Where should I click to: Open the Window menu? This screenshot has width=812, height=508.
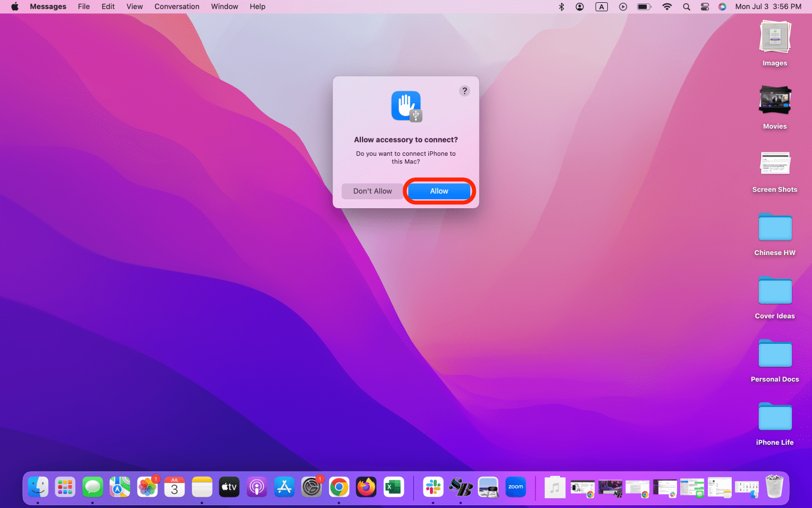pyautogui.click(x=224, y=7)
